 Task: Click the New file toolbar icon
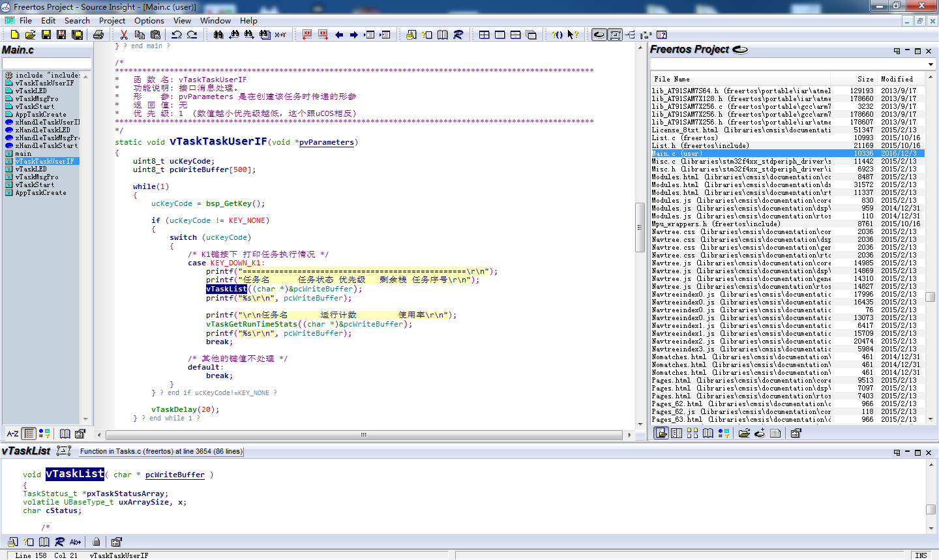click(x=14, y=35)
